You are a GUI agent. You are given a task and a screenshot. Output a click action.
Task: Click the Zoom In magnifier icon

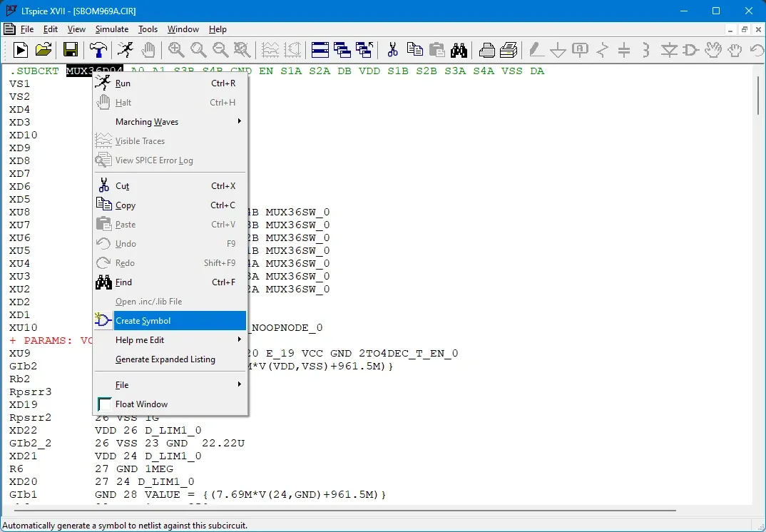pos(176,50)
